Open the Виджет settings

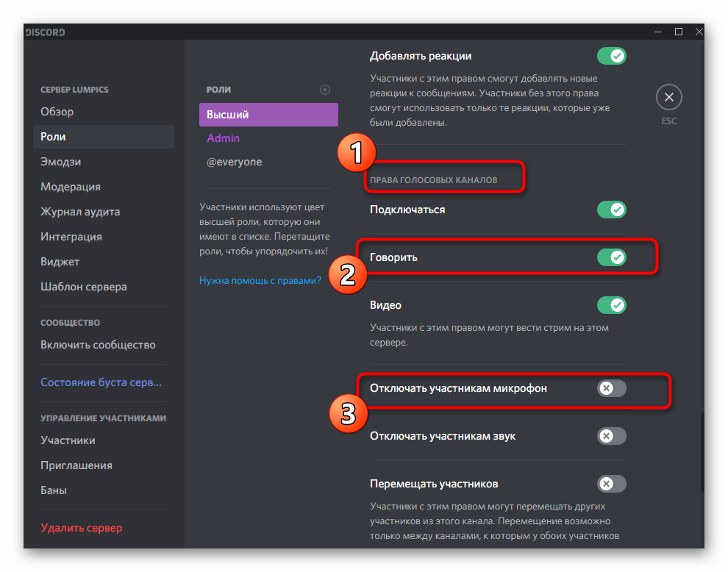tap(104, 262)
